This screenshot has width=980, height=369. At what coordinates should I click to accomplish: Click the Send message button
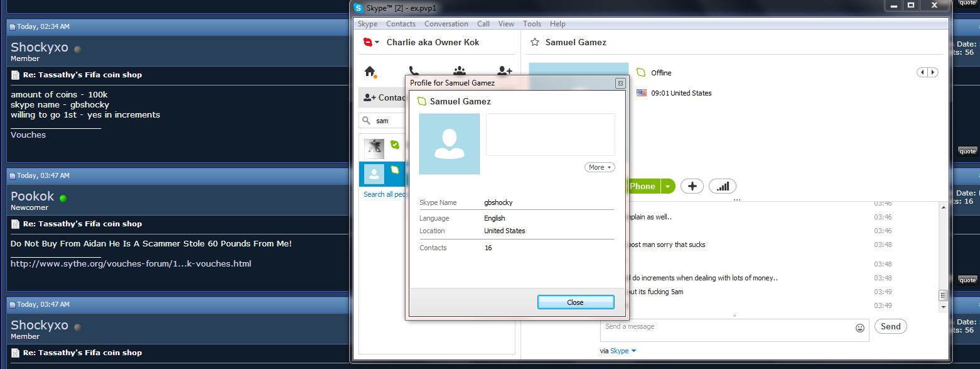pyautogui.click(x=890, y=326)
